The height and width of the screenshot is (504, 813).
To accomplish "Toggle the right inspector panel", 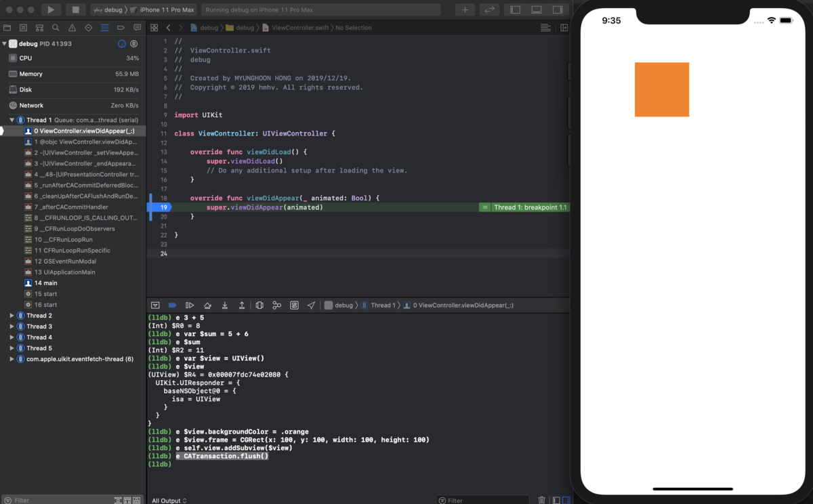I will pyautogui.click(x=558, y=10).
